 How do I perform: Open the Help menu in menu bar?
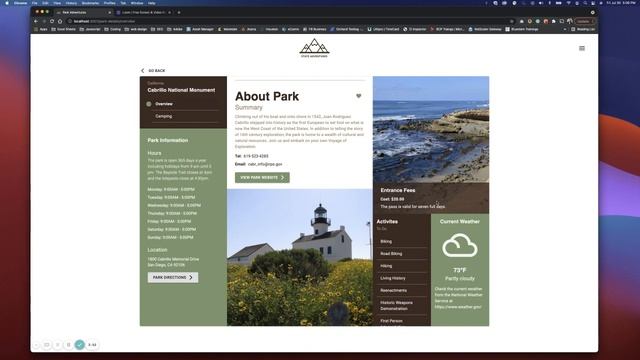click(x=152, y=3)
